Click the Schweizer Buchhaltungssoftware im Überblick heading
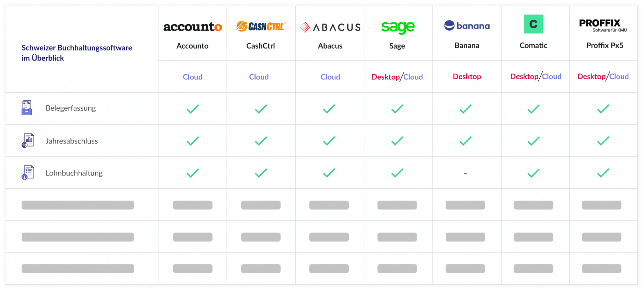 pyautogui.click(x=77, y=53)
